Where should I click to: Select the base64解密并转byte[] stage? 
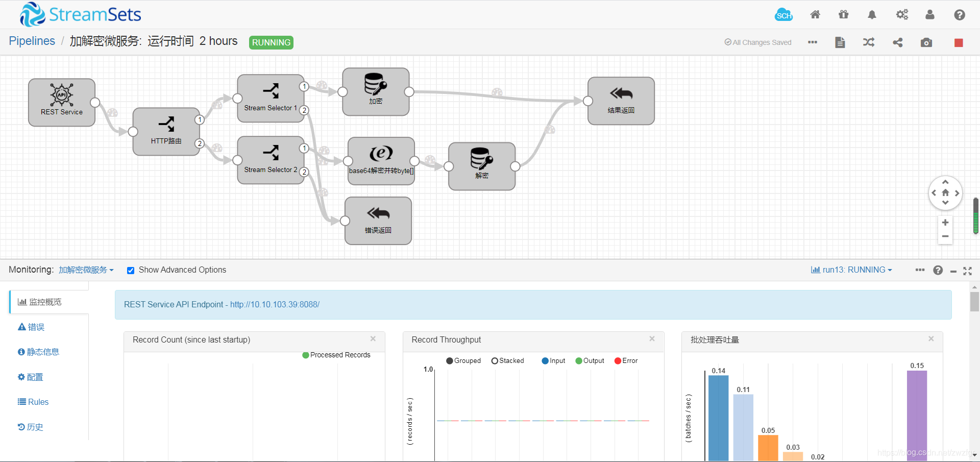point(381,161)
